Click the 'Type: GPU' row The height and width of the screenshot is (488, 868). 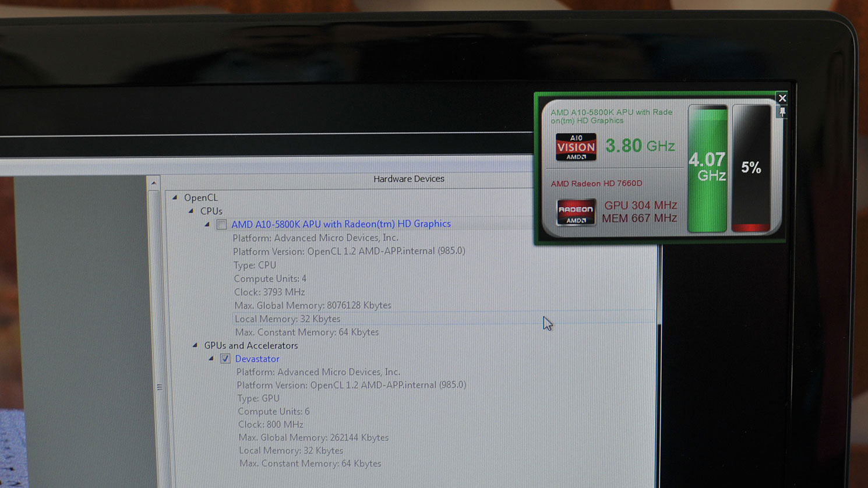click(x=258, y=398)
